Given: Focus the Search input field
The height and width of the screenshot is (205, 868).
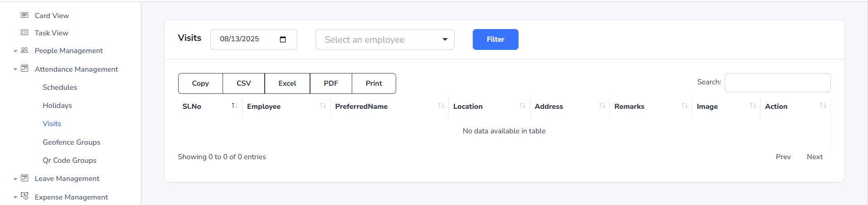Looking at the screenshot, I should pyautogui.click(x=777, y=83).
